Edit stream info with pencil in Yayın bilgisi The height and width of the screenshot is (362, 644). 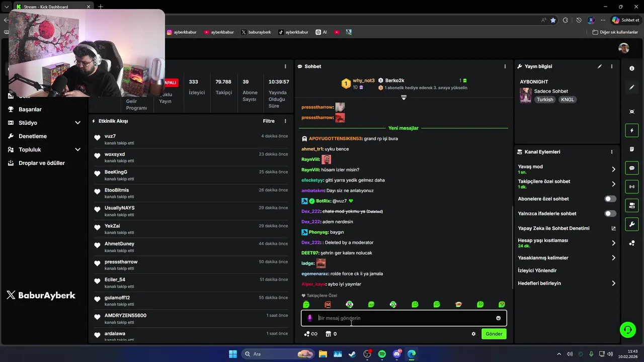click(599, 66)
